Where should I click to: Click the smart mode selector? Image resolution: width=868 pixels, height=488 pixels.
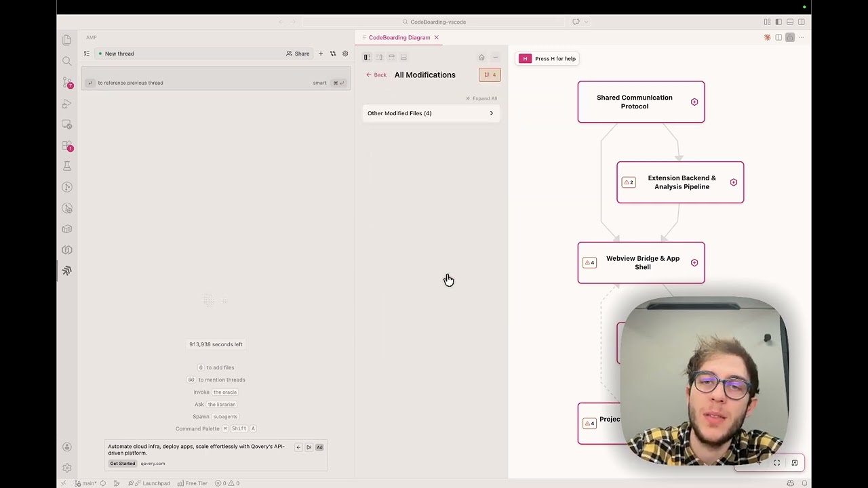(319, 83)
